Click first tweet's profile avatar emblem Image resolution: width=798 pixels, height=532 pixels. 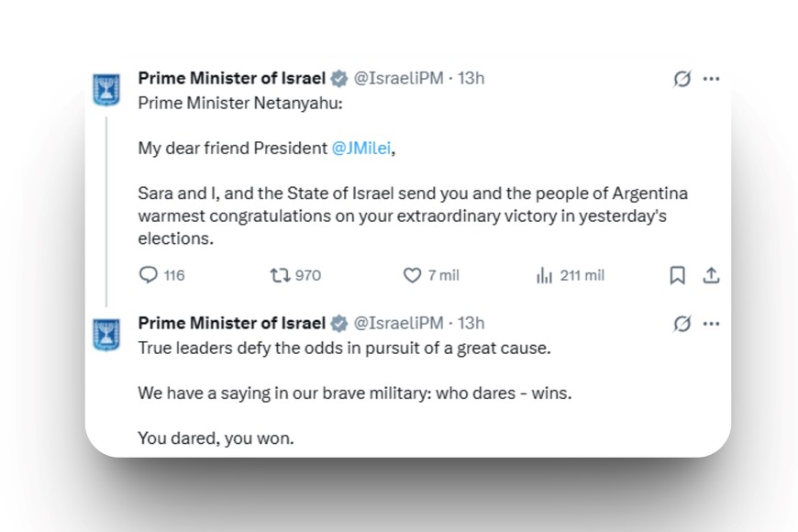click(107, 89)
